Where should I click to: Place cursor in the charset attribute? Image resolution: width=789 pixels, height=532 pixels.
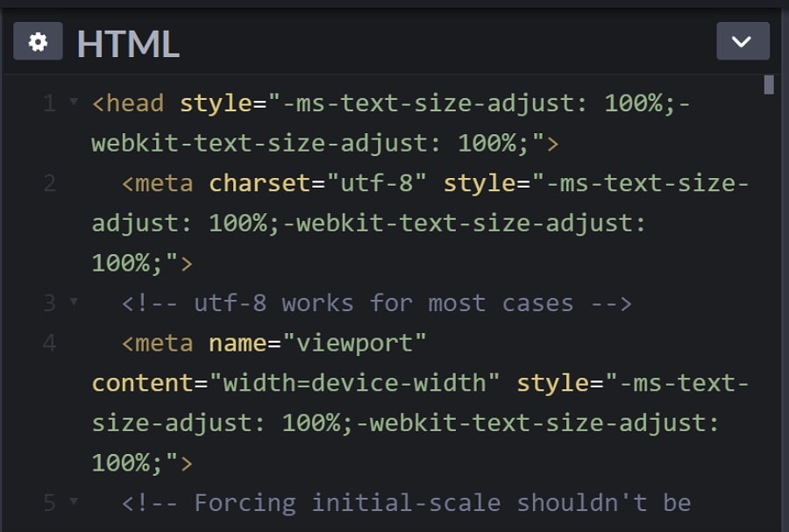tap(259, 183)
